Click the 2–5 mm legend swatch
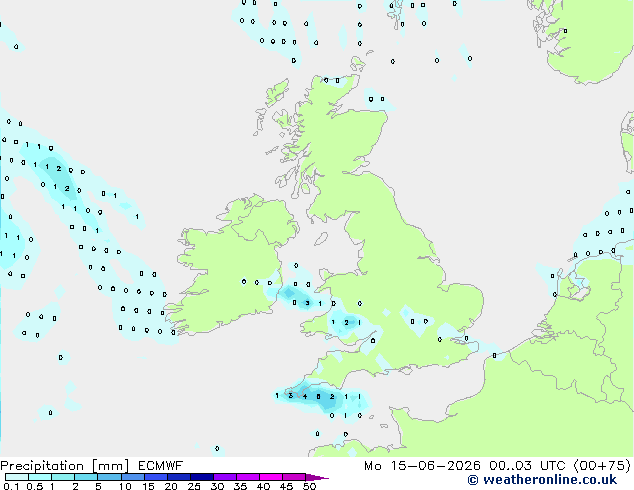 pos(86,477)
